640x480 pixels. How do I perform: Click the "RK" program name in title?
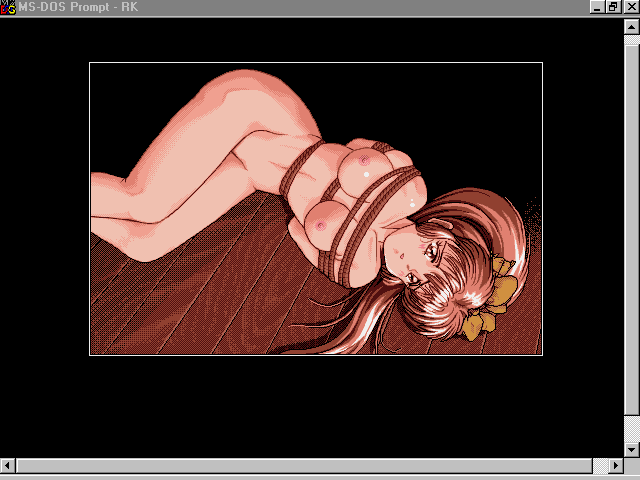pos(129,7)
